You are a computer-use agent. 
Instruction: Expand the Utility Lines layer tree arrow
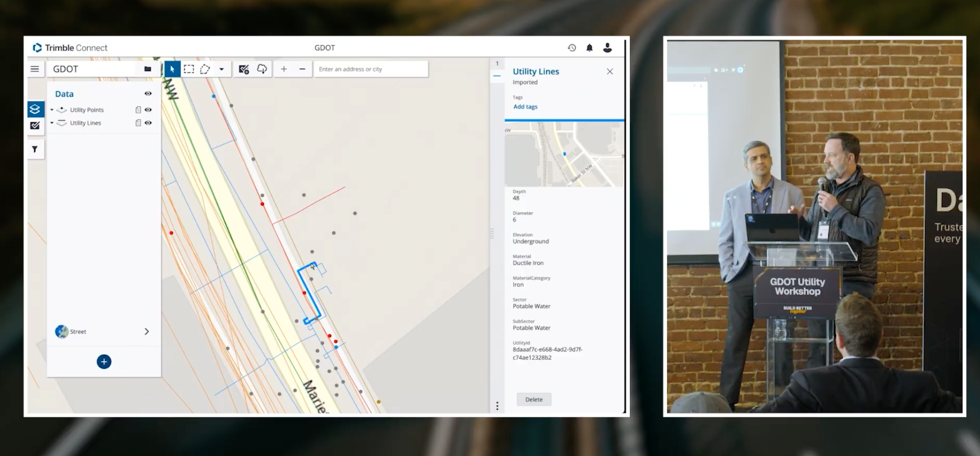click(x=52, y=123)
